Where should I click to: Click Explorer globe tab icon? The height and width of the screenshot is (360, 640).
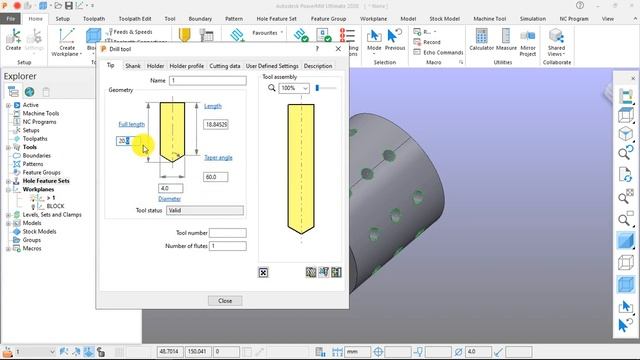pyautogui.click(x=29, y=92)
